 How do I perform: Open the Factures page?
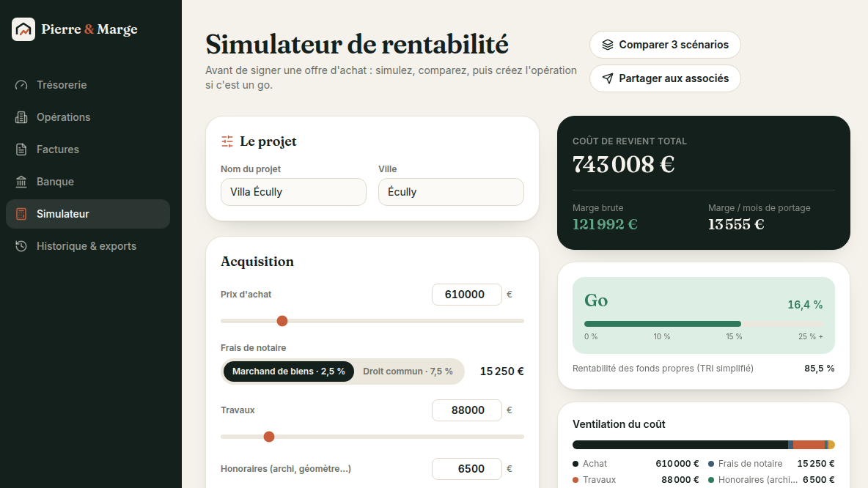88,149
